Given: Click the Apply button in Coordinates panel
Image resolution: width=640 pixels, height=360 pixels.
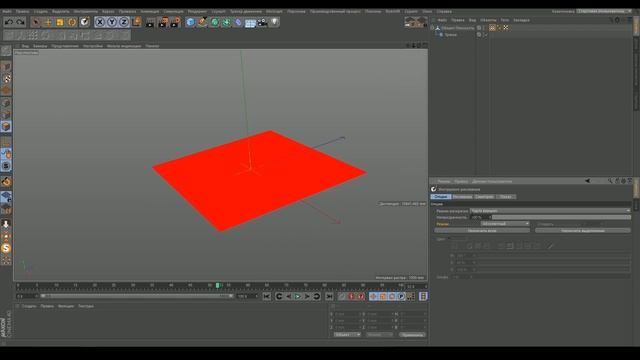Looking at the screenshot, I should [x=412, y=335].
